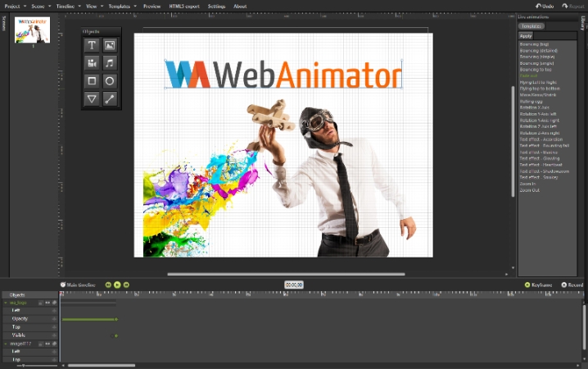Adjust the timeline zoom slider
This screenshot has height=369, width=588.
pos(25,365)
